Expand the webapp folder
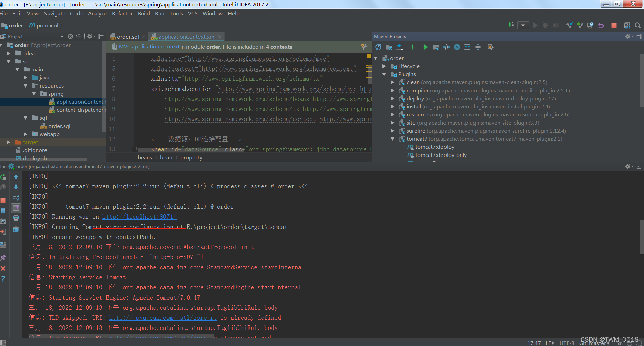This screenshot has height=346, width=644. click(26, 134)
